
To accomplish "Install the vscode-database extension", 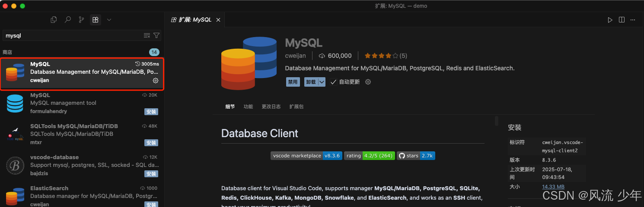I will click(x=151, y=174).
